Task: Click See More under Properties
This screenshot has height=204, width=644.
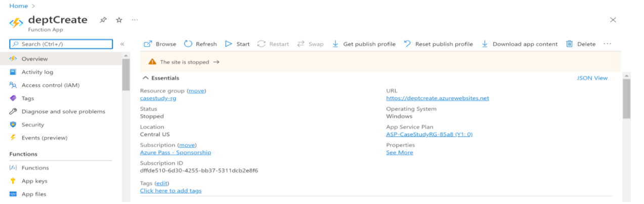Action: point(400,152)
